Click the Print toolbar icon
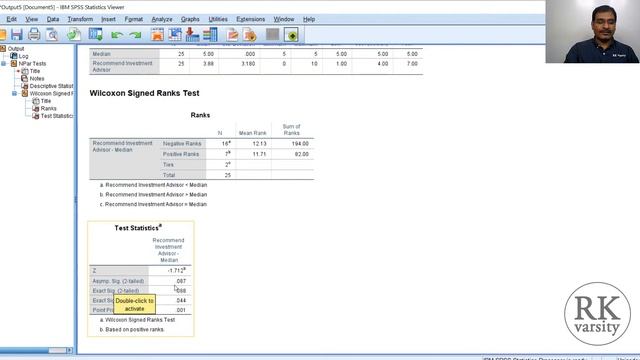The height and width of the screenshot is (360, 640). click(x=34, y=35)
